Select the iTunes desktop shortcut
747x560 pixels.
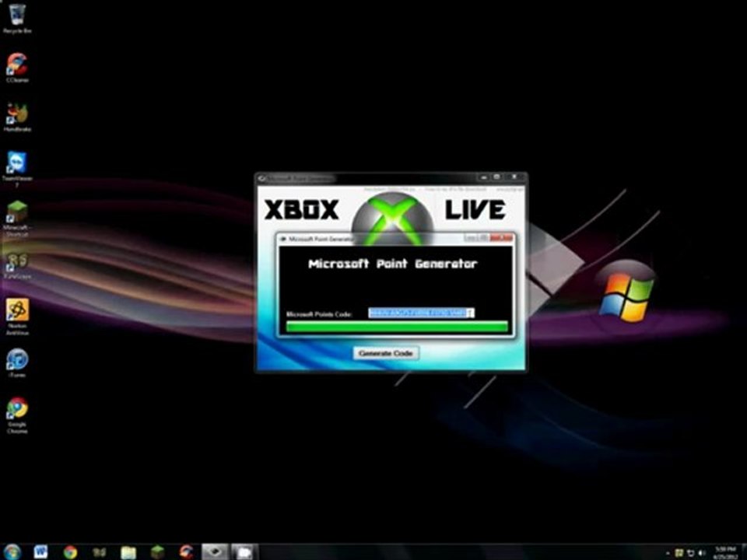tap(17, 363)
